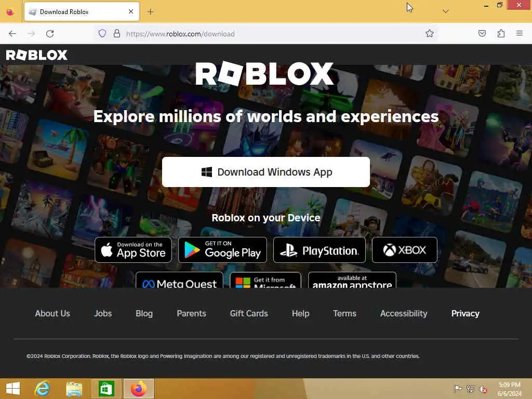Click the network tray icon
The width and height of the screenshot is (532, 399).
pos(471,389)
